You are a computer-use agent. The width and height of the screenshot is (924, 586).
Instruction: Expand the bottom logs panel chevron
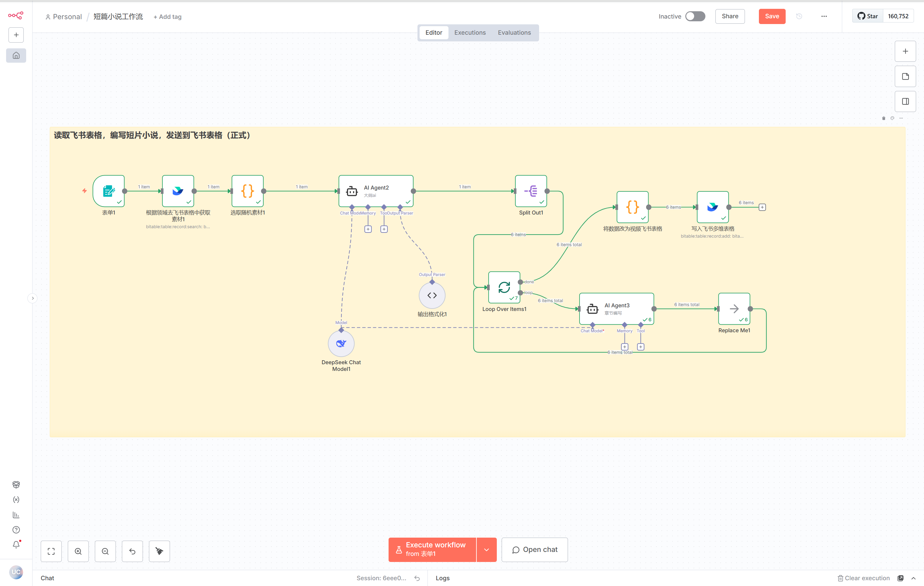(x=913, y=578)
